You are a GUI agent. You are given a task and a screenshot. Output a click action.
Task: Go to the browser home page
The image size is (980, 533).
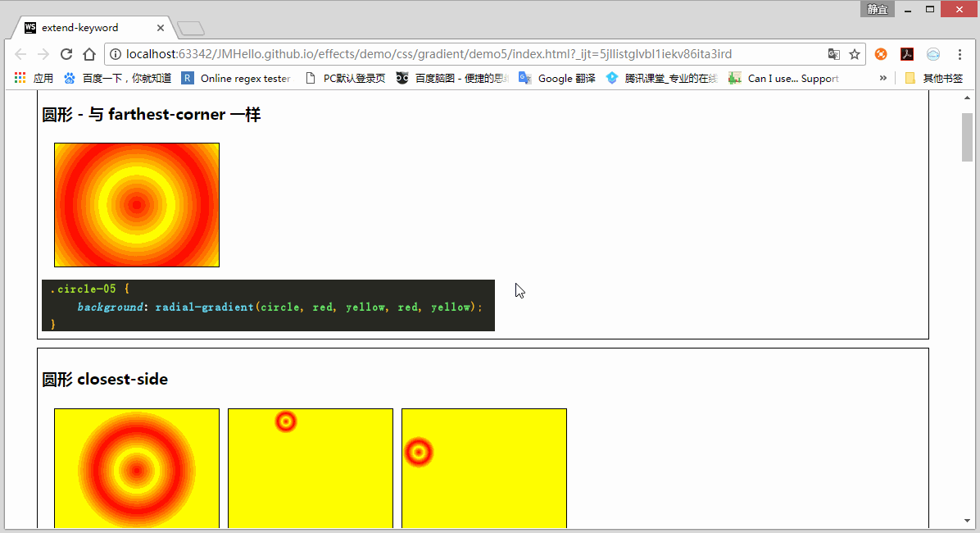[89, 54]
